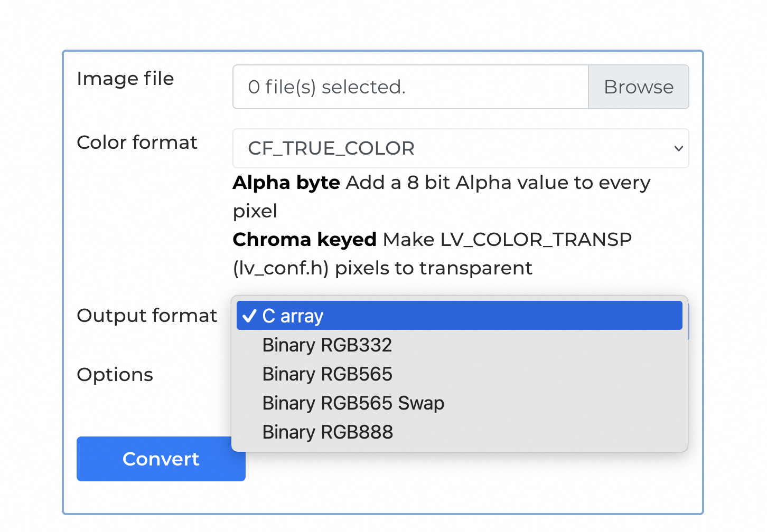Click the 'Output format' label
Image resolution: width=767 pixels, height=532 pixels.
[147, 316]
